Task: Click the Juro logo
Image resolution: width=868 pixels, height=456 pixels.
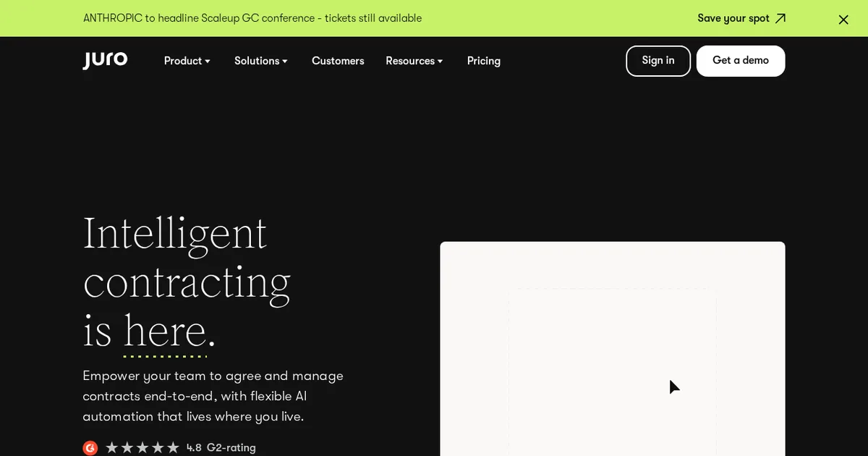Action: coord(105,60)
